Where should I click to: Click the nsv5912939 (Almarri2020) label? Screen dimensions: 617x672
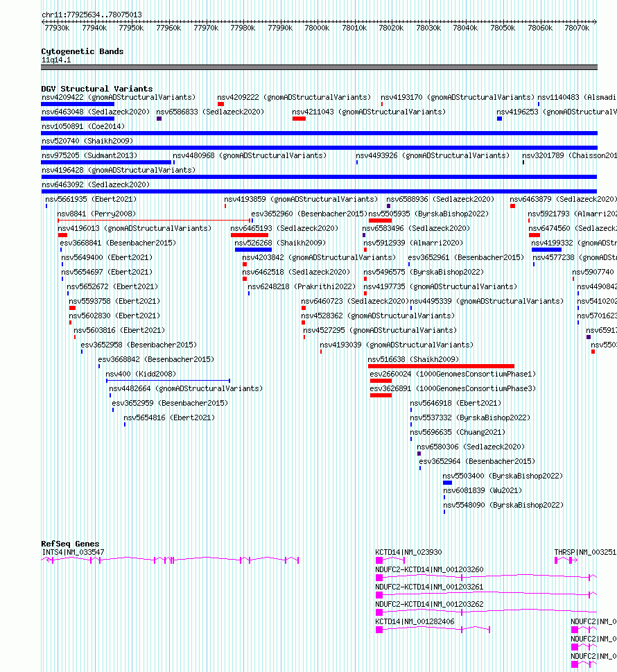point(413,243)
